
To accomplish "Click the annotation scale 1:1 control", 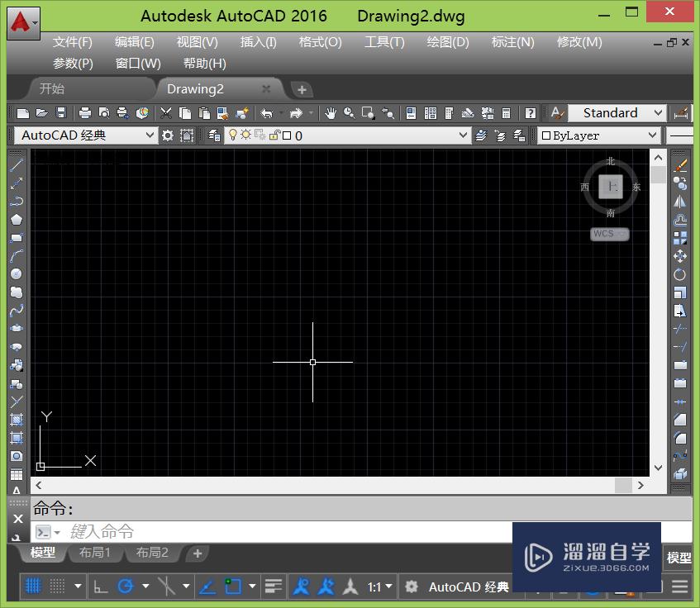I will pyautogui.click(x=376, y=587).
